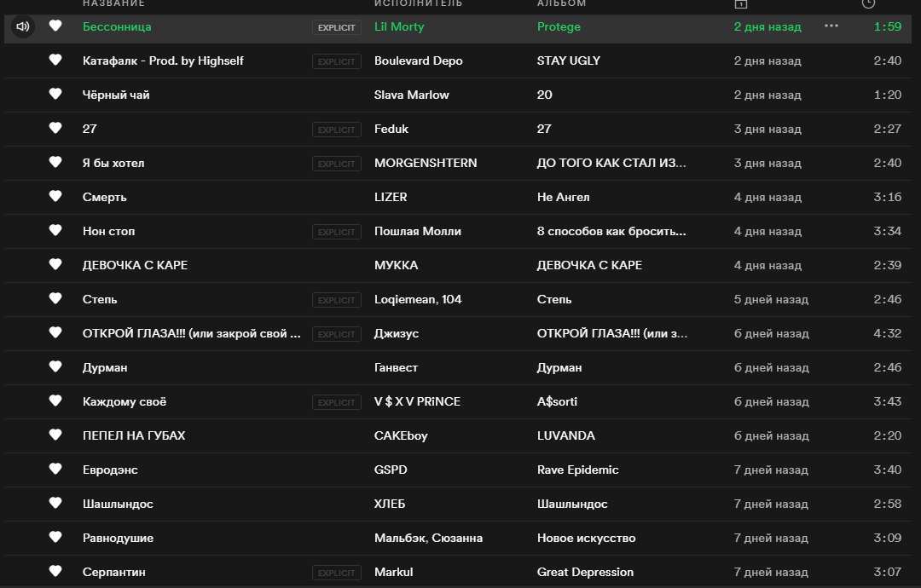Toggle the heart for Чёрный чай
The height and width of the screenshot is (588, 921).
[55, 94]
